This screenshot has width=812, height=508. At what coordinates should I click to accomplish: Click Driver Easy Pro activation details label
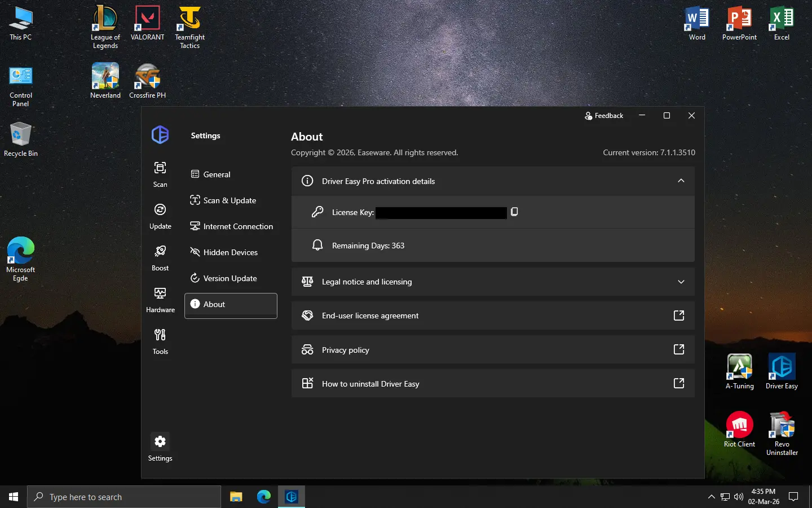[x=378, y=181]
